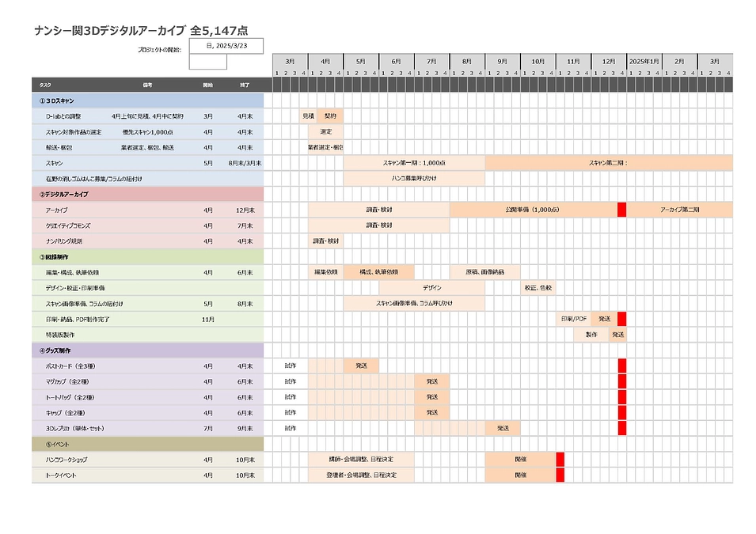Click the project start date field showing 2025/3/23
The height and width of the screenshot is (534, 756).
point(226,46)
